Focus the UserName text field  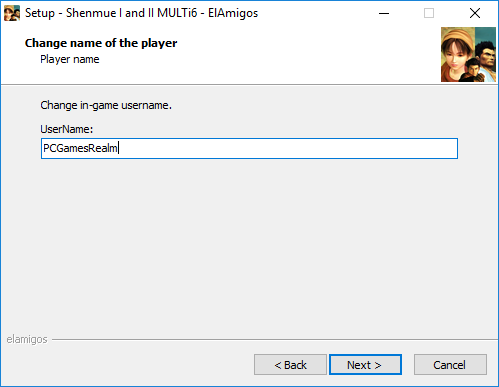(249, 148)
